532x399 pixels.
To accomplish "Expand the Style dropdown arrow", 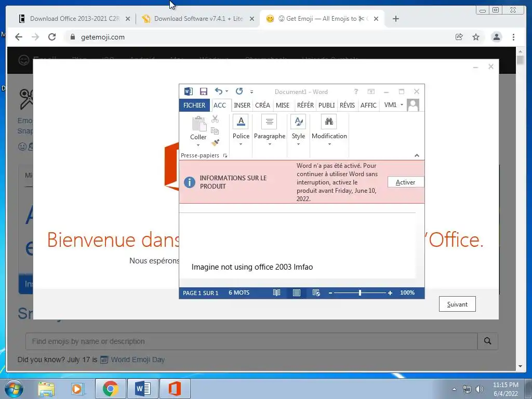I will coord(298,144).
